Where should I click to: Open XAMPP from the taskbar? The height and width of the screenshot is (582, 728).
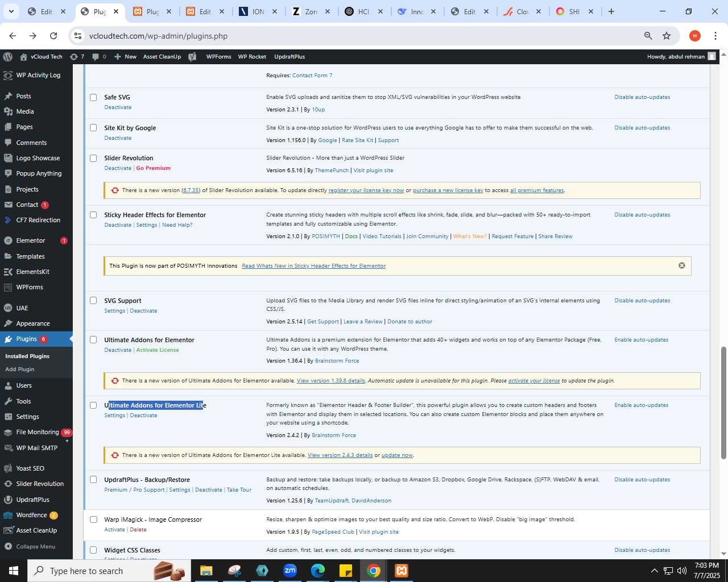(402, 571)
